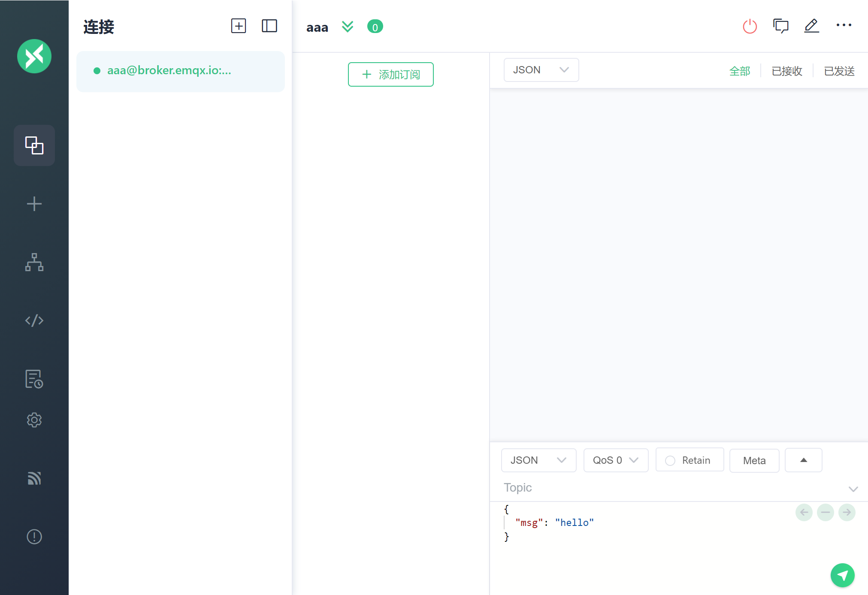Open the Log page sidebar icon
Viewport: 868px width, 595px height.
pyautogui.click(x=34, y=379)
